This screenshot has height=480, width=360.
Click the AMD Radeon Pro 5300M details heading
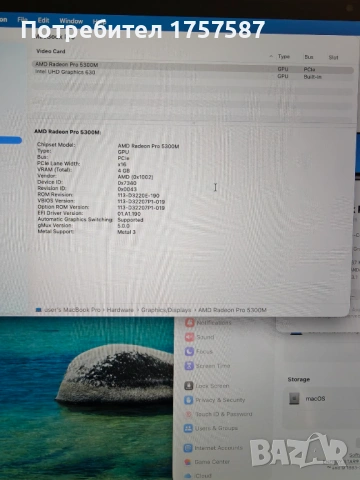[68, 132]
